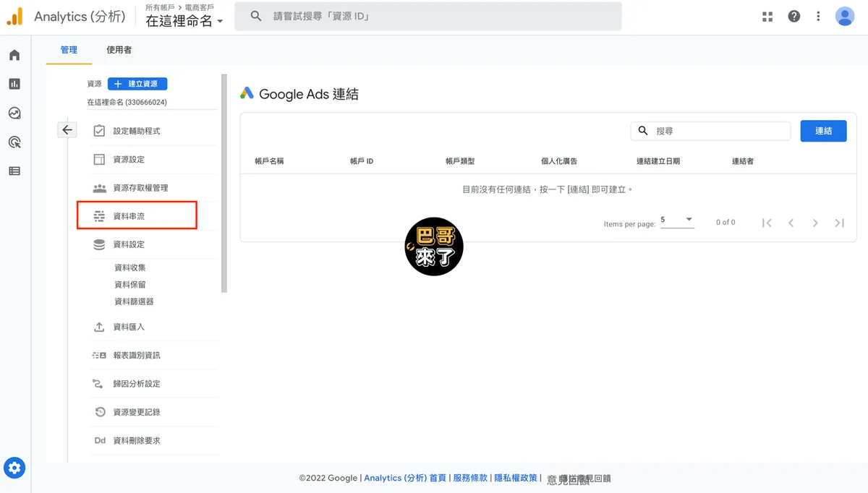Viewport: 868px width, 493px height.
Task: Click the 設定輔助程式 checkbox icon
Action: click(100, 131)
